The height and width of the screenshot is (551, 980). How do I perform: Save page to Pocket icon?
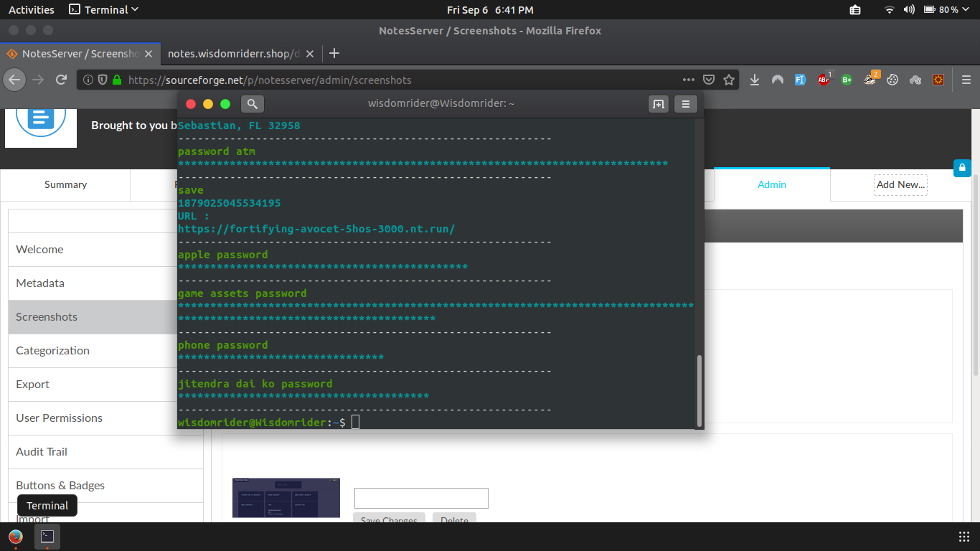709,80
